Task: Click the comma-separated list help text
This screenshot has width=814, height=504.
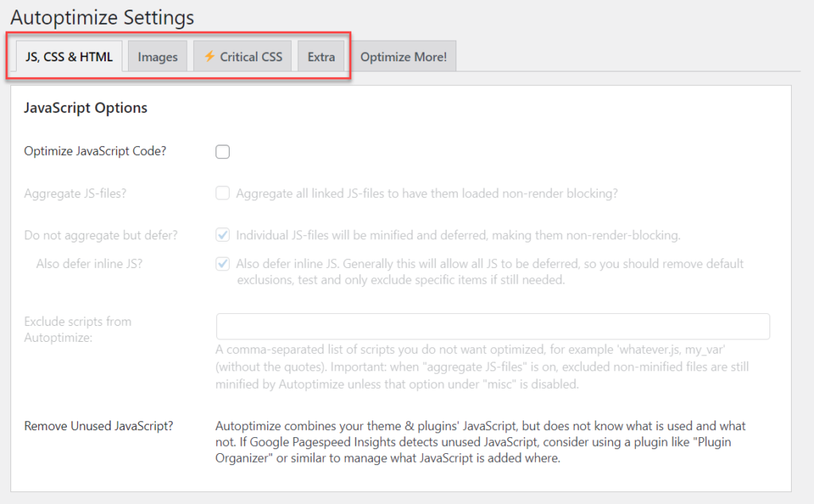Action: tap(483, 367)
